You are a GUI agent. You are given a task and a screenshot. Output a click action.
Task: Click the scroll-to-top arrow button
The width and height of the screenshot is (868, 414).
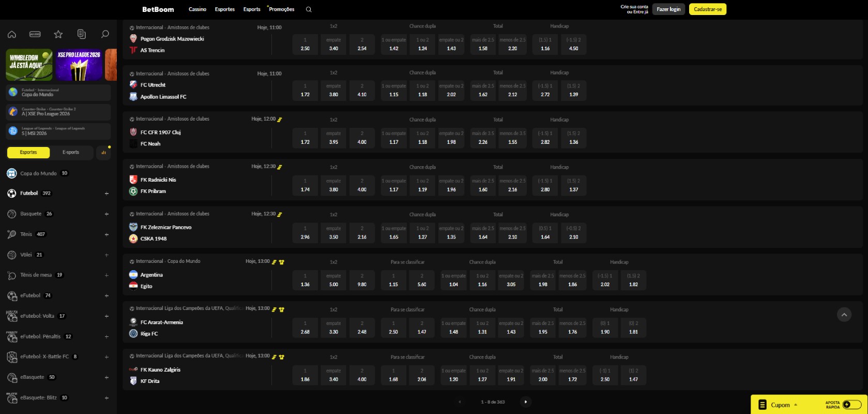coord(844,314)
